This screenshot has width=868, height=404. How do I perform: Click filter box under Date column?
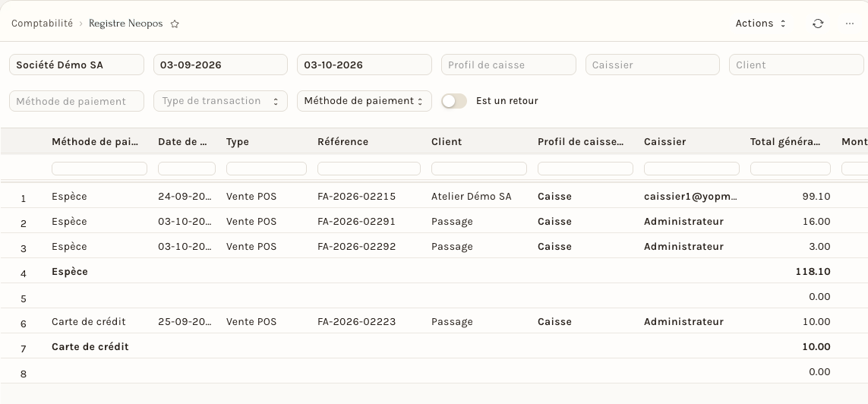(x=187, y=169)
